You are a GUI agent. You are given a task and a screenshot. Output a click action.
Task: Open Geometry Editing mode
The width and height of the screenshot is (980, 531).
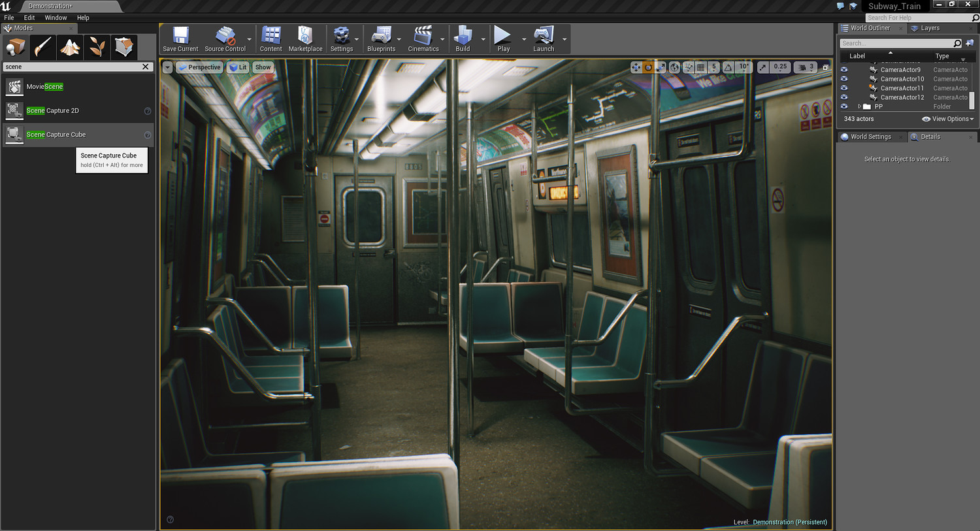(x=124, y=47)
